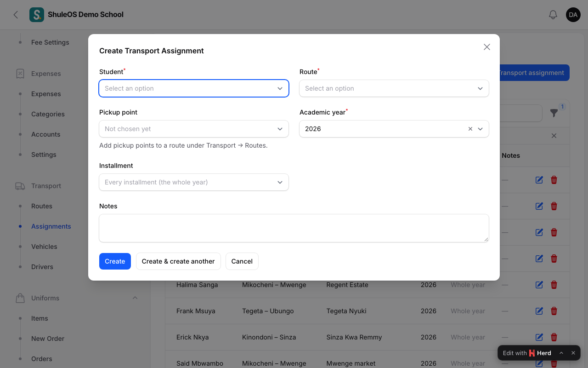Click the Expenses group receipt icon
The image size is (588, 368).
click(x=20, y=74)
